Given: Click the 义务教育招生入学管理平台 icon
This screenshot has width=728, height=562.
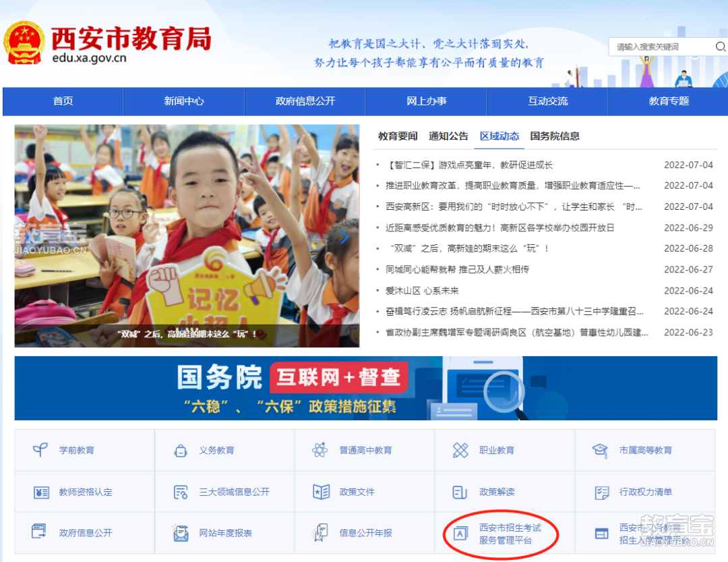Looking at the screenshot, I should [x=602, y=534].
